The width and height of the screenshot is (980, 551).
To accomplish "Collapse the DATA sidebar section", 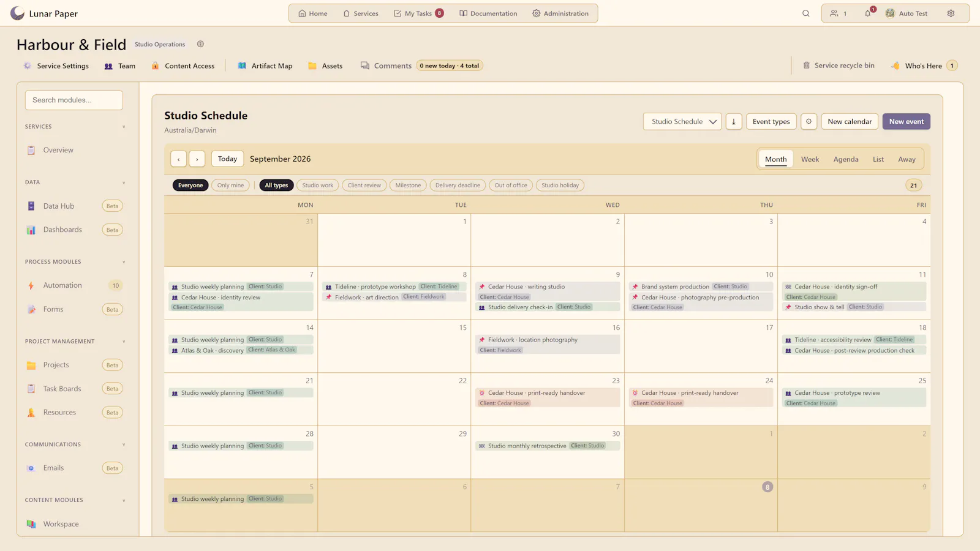I will click(x=124, y=182).
